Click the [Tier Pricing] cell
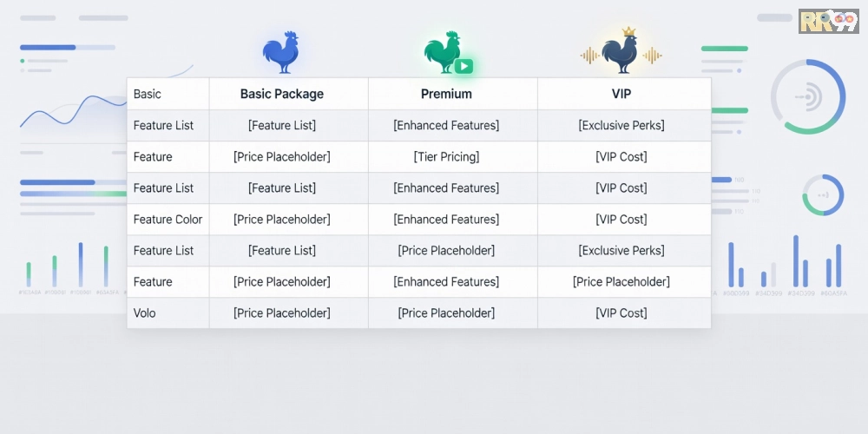The image size is (868, 434). (446, 157)
